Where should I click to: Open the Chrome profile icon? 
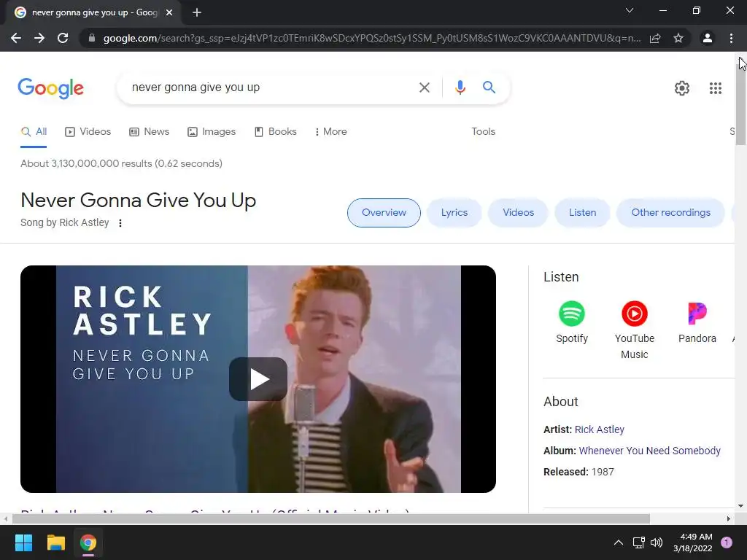708,38
